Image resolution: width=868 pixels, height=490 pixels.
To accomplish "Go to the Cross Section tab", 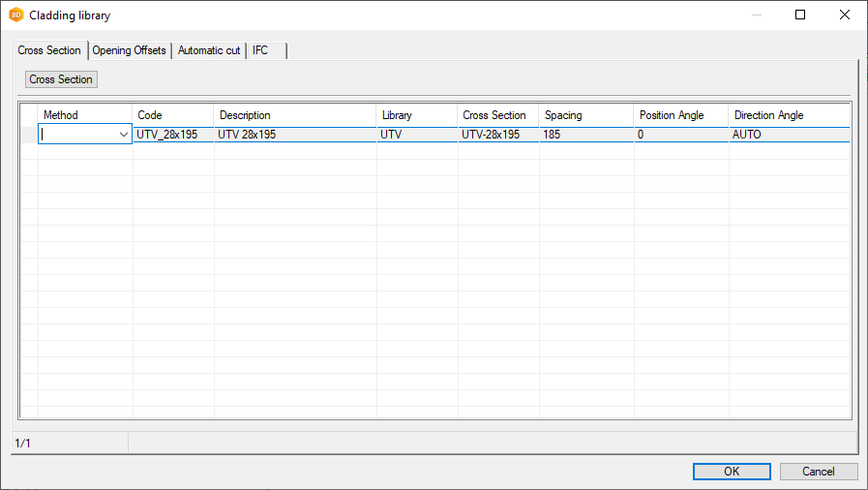I will 49,50.
